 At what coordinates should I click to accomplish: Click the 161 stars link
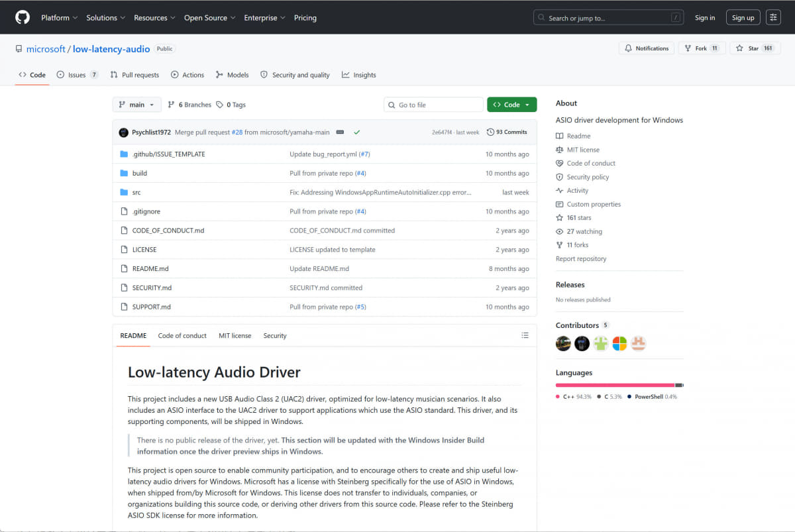(x=574, y=217)
